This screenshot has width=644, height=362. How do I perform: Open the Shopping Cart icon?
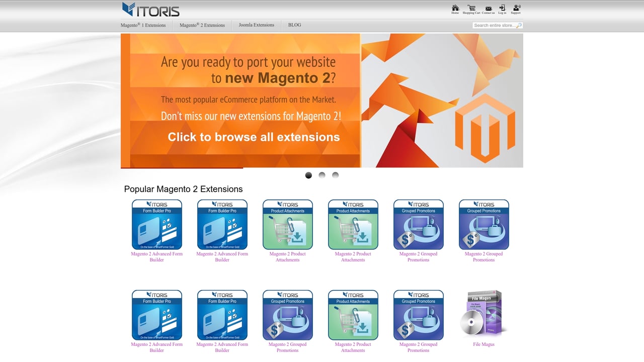471,9
